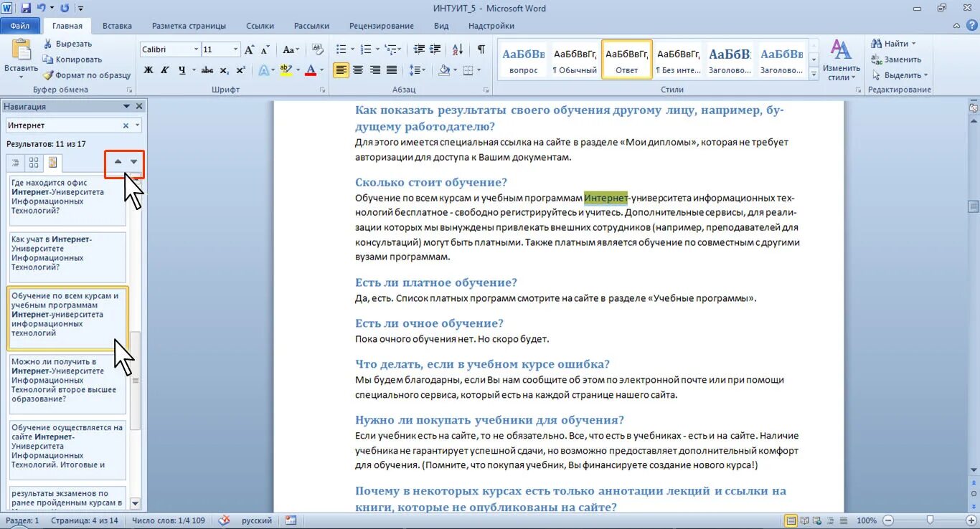Screen dimensions: 980x529
Task: Show page thumbnails tab in navigation pane
Action: click(34, 163)
